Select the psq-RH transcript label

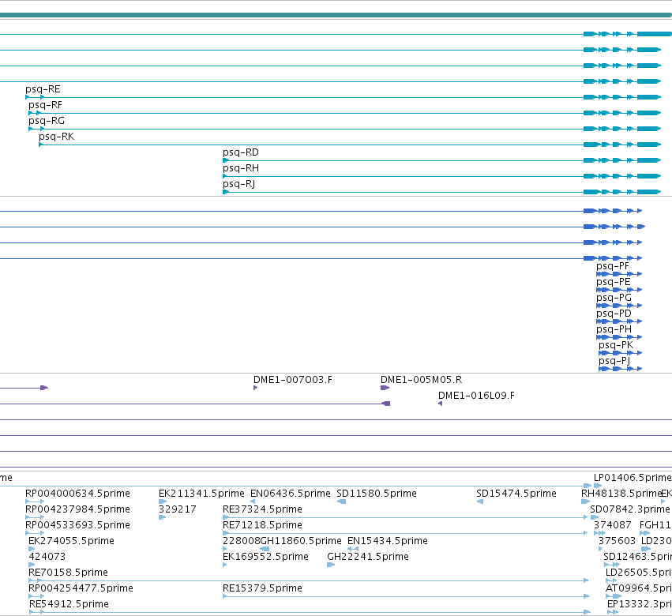tap(240, 168)
